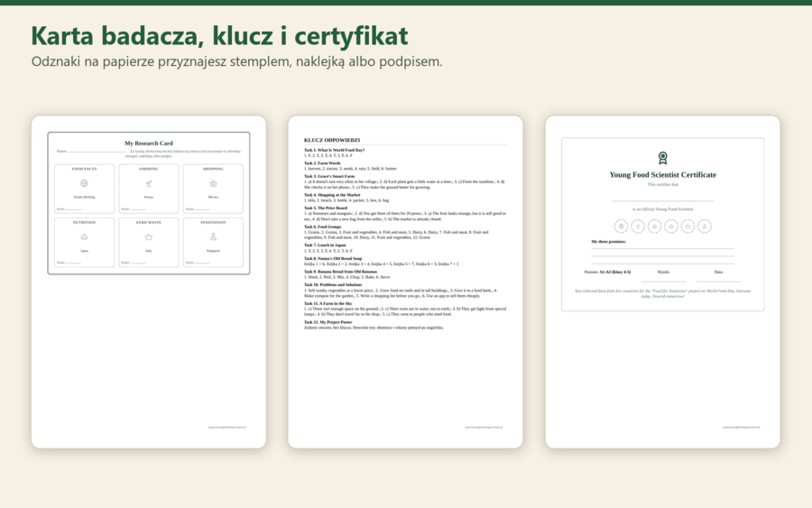The width and height of the screenshot is (812, 508).
Task: Click the Score line in Shopping badge
Action: 202,209
